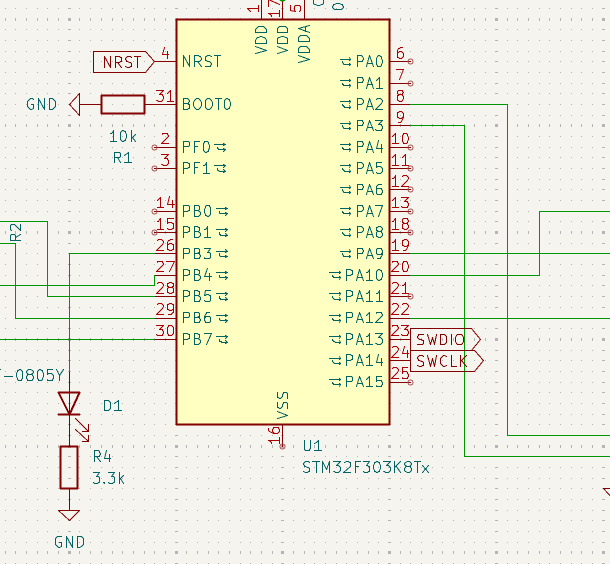Select the R4 resistor symbol body
This screenshot has width=610, height=564.
[69, 467]
